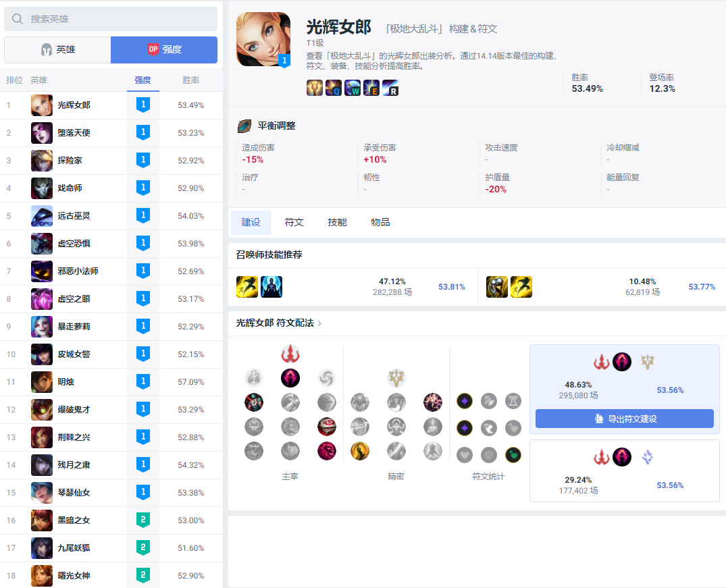Viewport: 726px width, 588px height.
Task: Click the selected Dark Harvest keystone rune
Action: coord(290,378)
